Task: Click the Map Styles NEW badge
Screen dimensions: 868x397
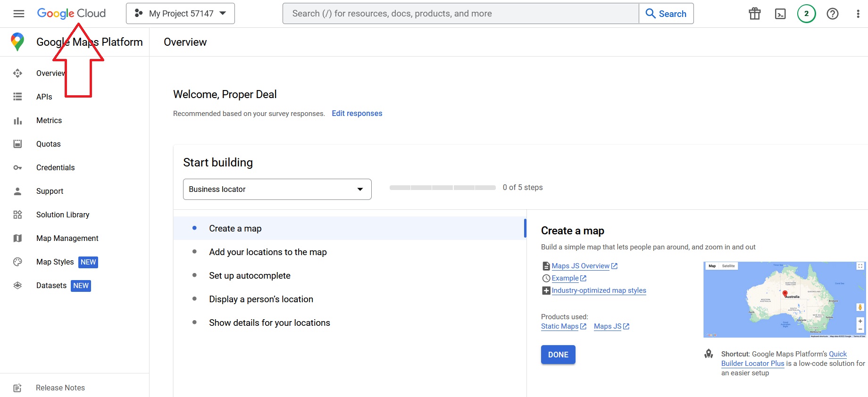Action: click(88, 262)
